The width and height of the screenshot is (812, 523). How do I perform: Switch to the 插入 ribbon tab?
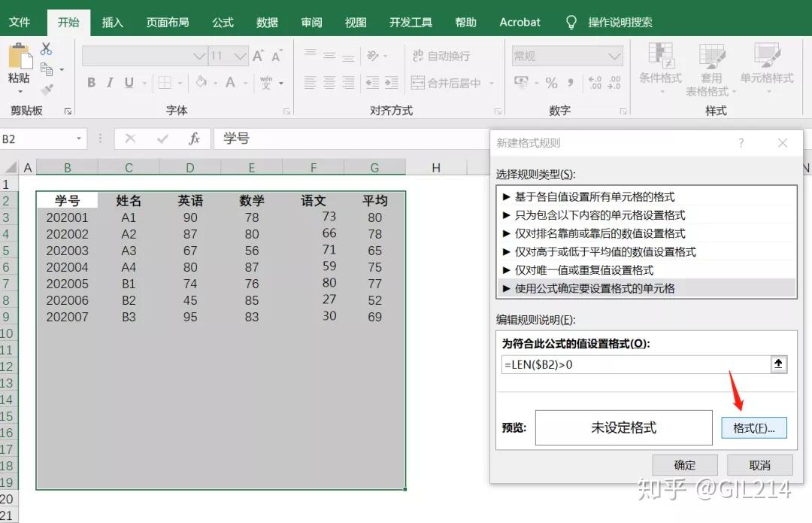112,23
